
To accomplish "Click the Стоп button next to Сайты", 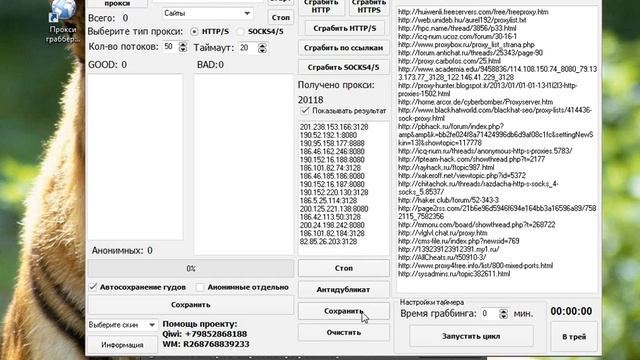I will (x=280, y=18).
